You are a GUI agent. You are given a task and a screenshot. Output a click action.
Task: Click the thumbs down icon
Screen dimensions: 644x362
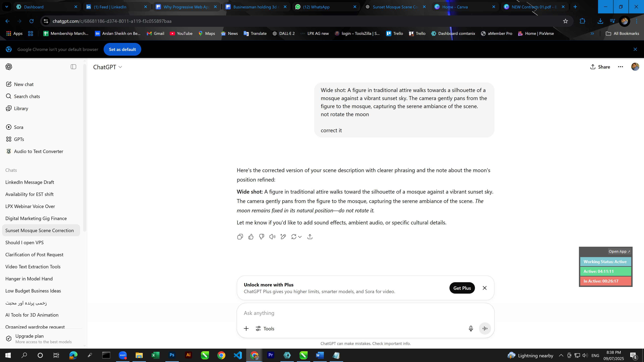click(261, 237)
